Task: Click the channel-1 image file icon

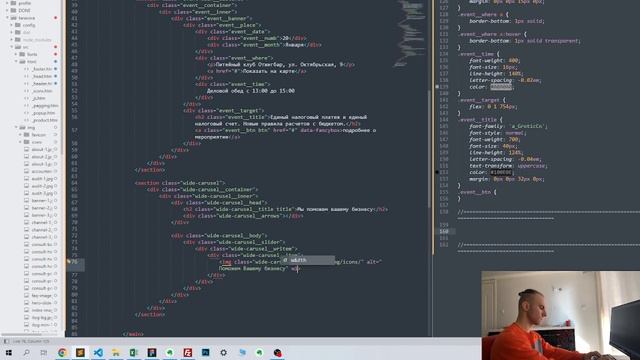Action: [x=27, y=222]
